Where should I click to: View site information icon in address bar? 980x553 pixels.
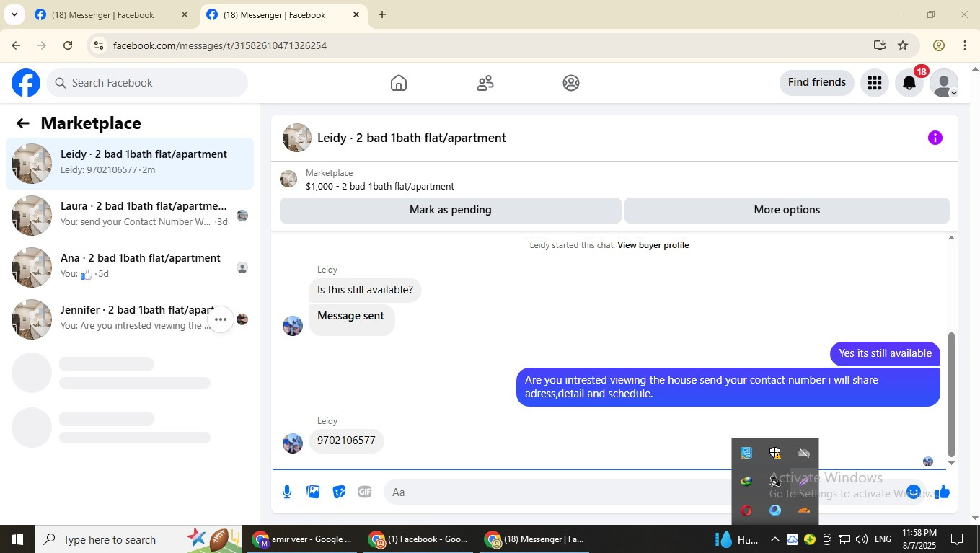[x=99, y=45]
